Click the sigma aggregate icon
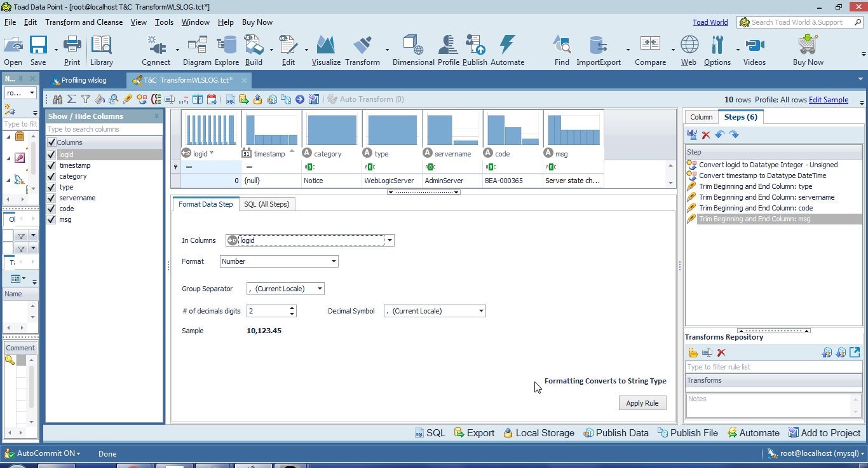The height and width of the screenshot is (468, 868). 72,99
